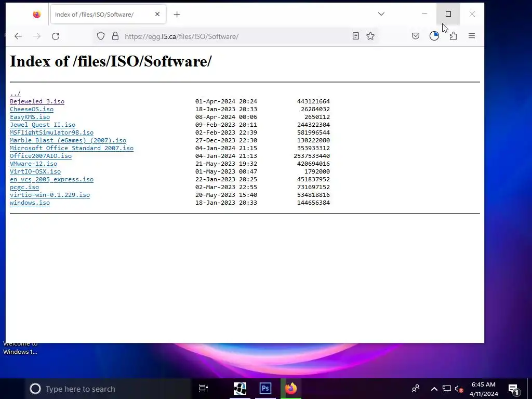Screen dimensions: 532x399
Task: Maximize the Firefox window
Action: tap(448, 14)
